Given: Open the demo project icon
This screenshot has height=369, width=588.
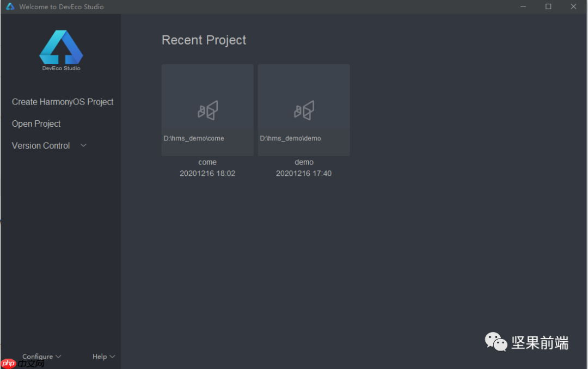Looking at the screenshot, I should tap(304, 110).
